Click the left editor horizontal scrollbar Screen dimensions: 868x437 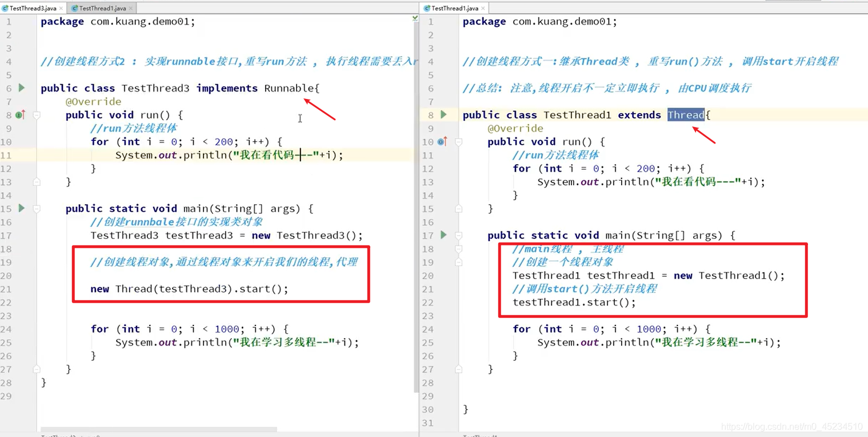pos(158,429)
